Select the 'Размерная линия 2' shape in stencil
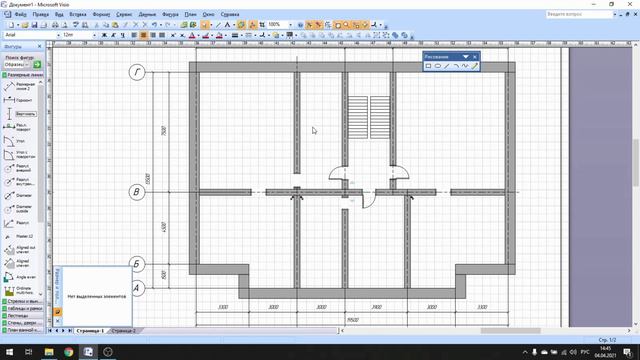 (x=20, y=87)
